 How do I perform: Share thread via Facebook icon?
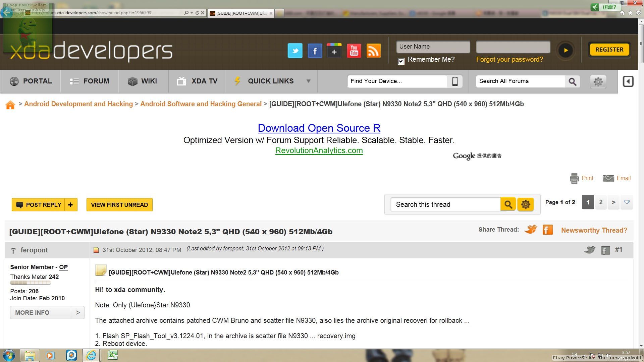click(548, 230)
